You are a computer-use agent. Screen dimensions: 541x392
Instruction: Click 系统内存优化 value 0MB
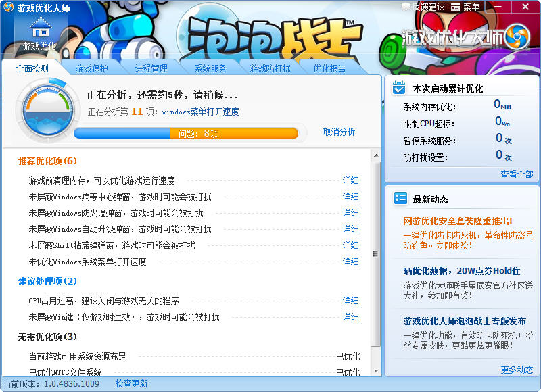(502, 105)
